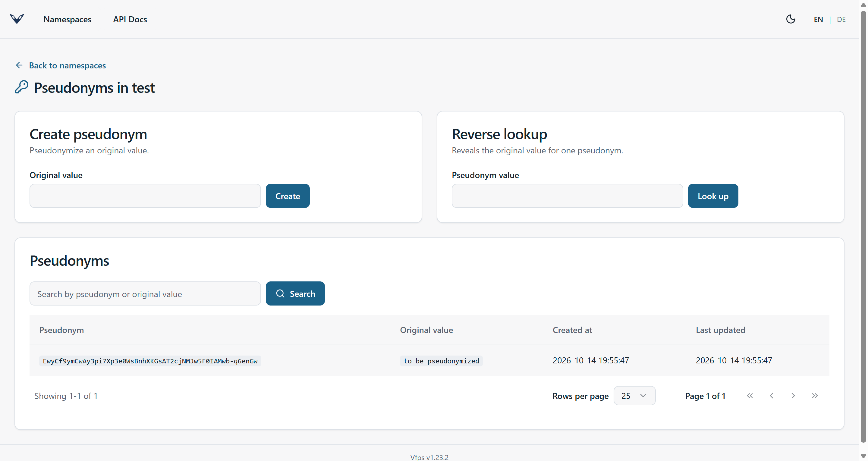The image size is (868, 461).
Task: Click Created at 2026-10-14 19:55:47 cell
Action: [x=591, y=361]
